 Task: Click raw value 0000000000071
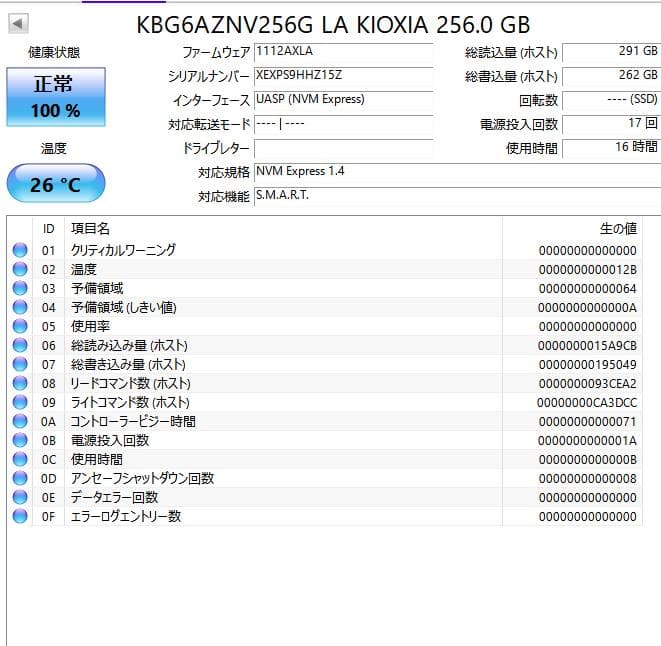coord(588,421)
